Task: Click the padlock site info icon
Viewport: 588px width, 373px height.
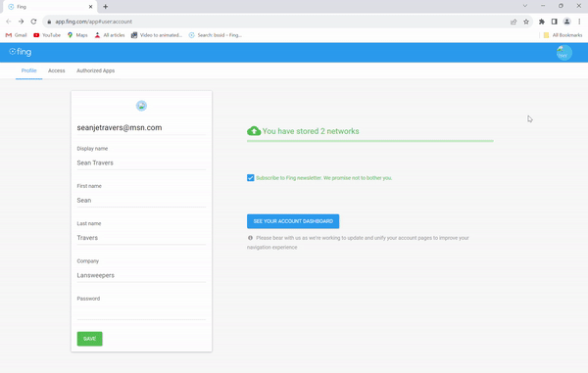Action: click(x=49, y=22)
